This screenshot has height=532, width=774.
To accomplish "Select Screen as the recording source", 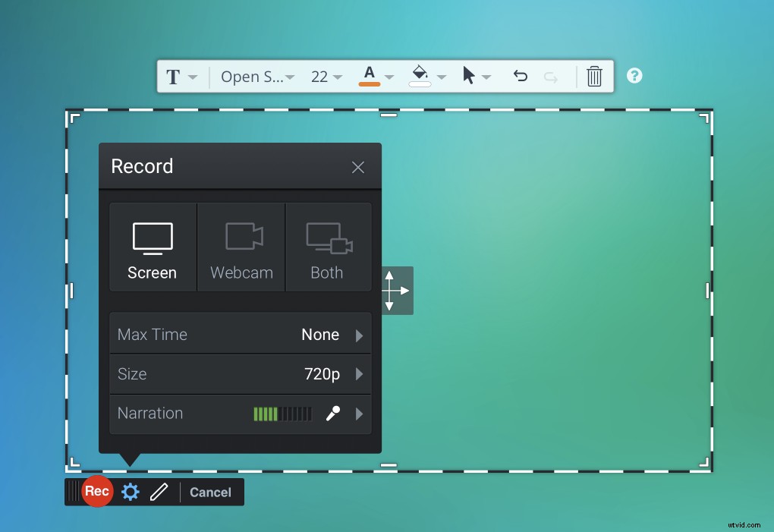I will [x=152, y=247].
